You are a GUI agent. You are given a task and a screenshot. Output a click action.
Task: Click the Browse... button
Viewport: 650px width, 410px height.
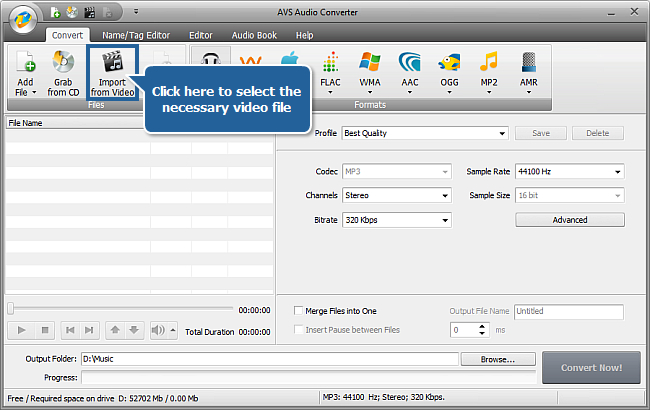498,359
